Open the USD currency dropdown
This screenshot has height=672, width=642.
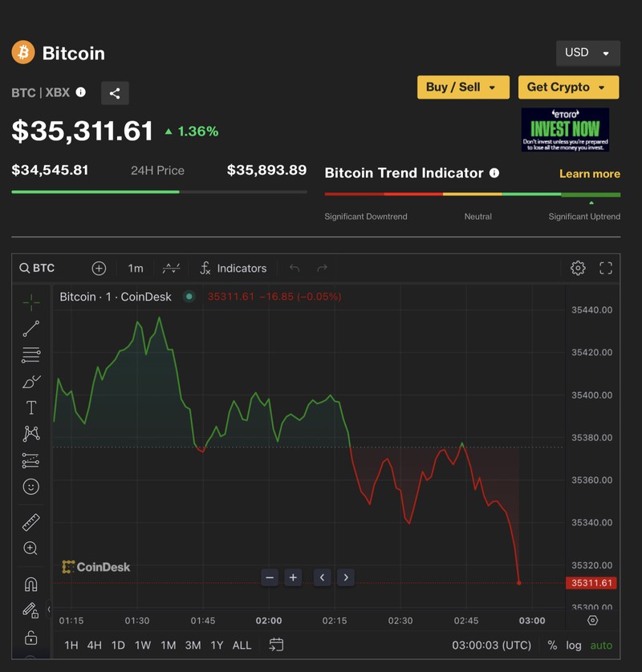587,53
